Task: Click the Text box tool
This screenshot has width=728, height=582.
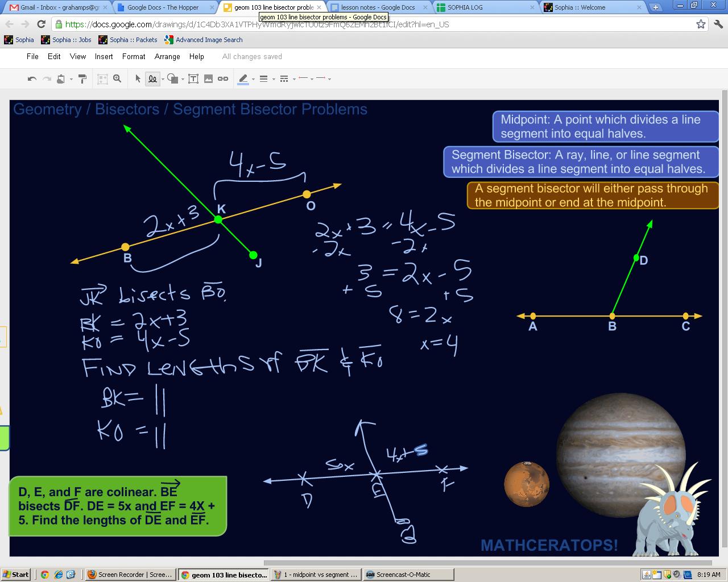Action: tap(193, 79)
